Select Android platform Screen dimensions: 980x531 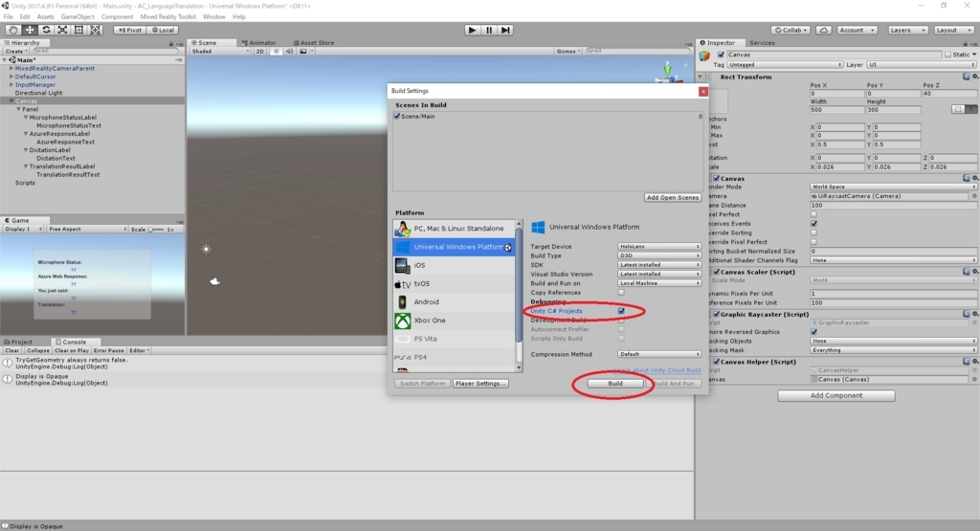tap(454, 301)
